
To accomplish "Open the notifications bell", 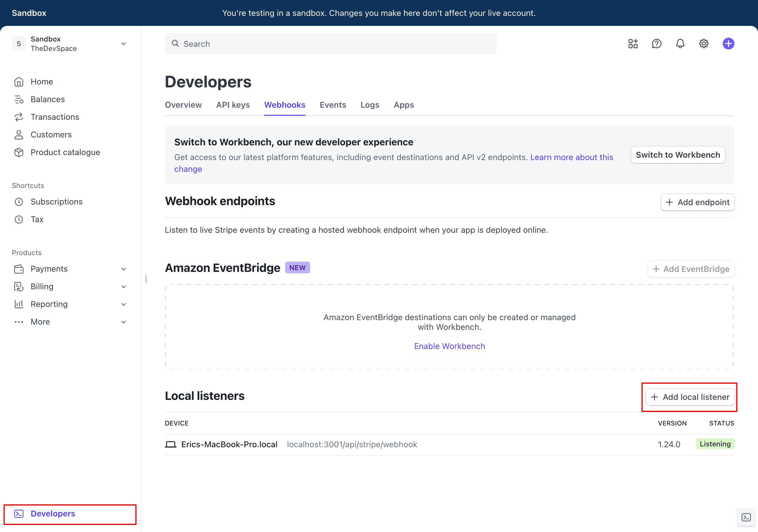I will click(x=680, y=43).
